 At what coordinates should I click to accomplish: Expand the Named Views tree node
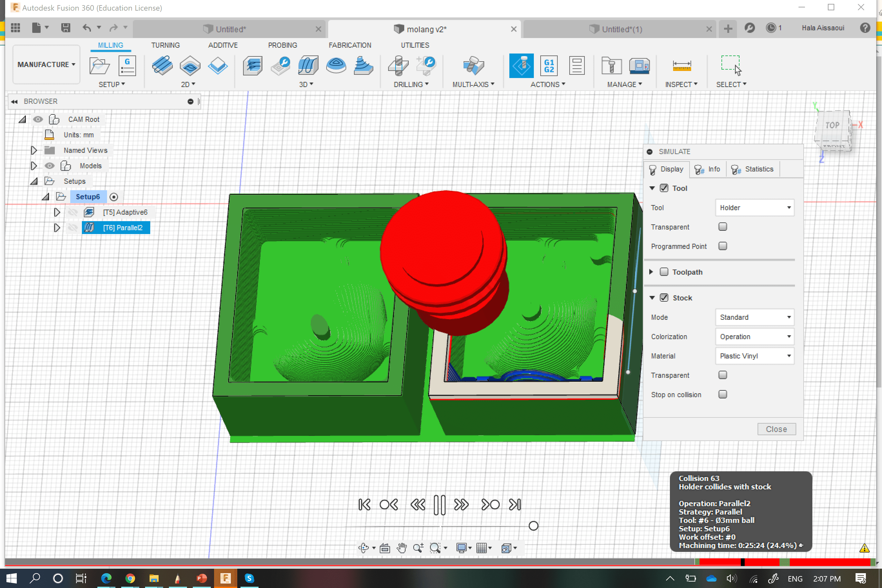pyautogui.click(x=34, y=150)
